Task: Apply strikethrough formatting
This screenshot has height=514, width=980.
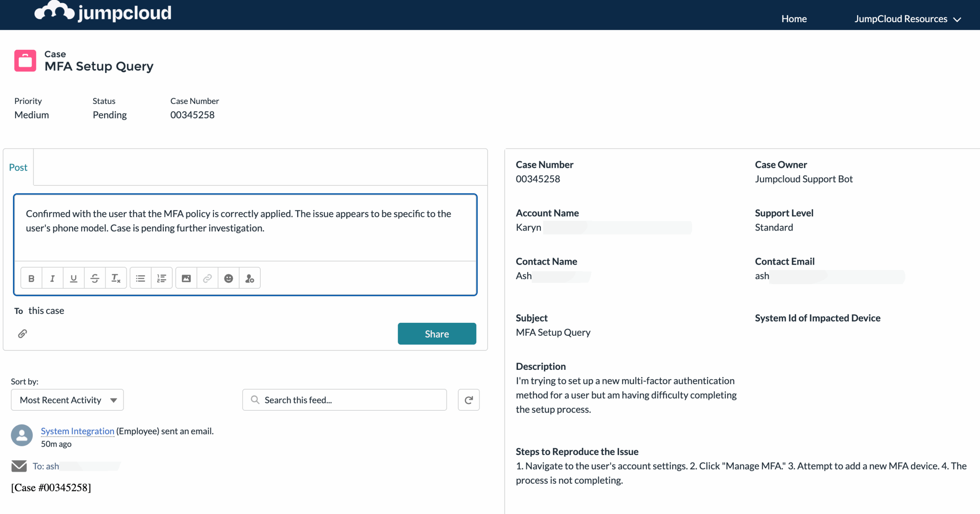Action: click(95, 278)
